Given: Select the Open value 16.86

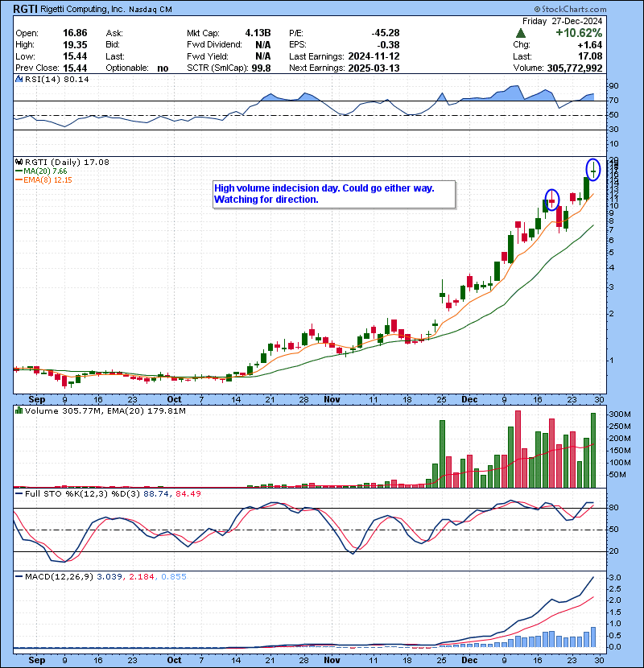Looking at the screenshot, I should pos(75,33).
